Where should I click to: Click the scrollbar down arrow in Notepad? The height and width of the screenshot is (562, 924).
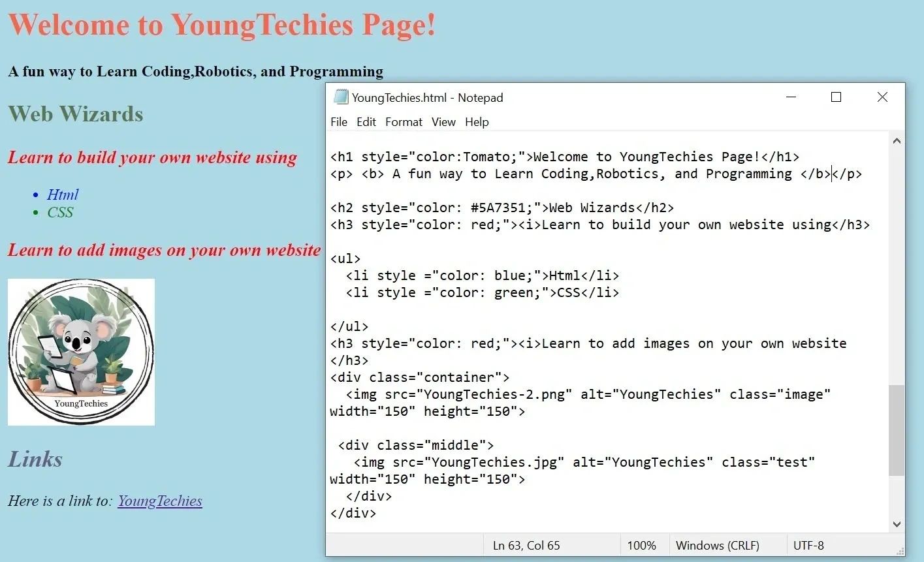click(x=897, y=523)
